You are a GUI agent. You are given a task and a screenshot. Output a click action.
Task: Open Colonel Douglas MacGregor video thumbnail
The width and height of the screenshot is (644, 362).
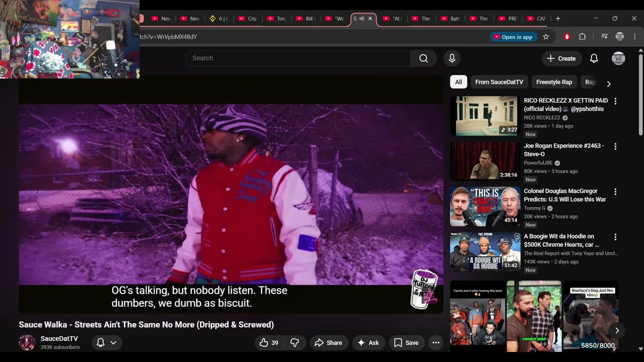pyautogui.click(x=485, y=206)
